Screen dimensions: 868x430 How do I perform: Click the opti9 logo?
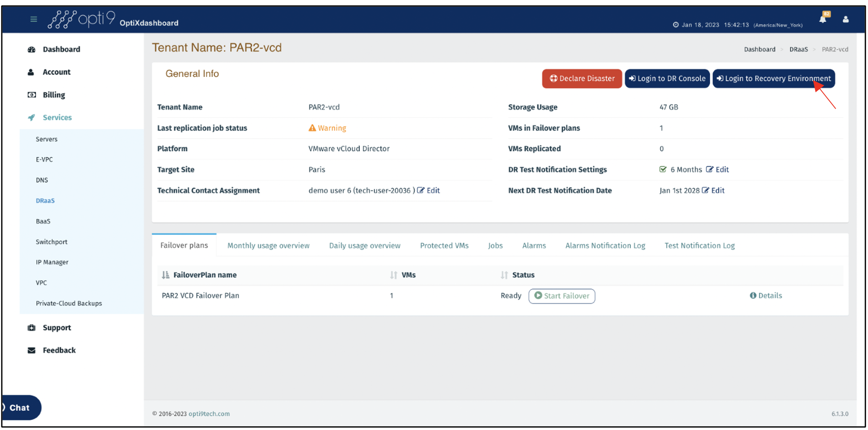pyautogui.click(x=81, y=19)
